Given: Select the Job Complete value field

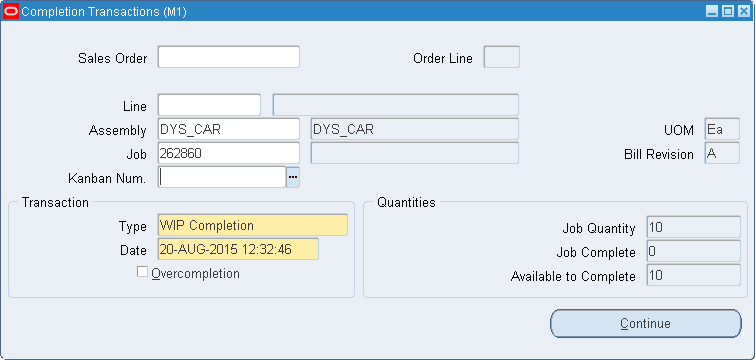Looking at the screenshot, I should 693,251.
